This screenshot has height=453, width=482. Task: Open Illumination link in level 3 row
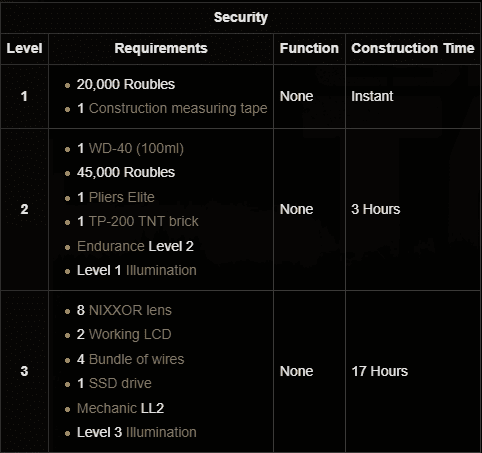point(161,432)
